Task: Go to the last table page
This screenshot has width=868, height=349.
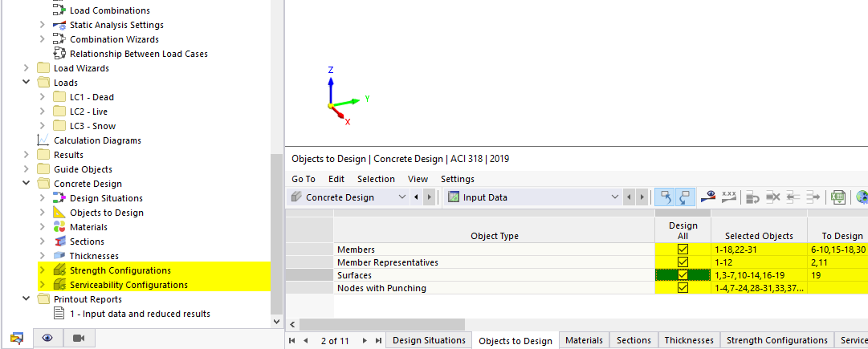Action: tap(378, 341)
